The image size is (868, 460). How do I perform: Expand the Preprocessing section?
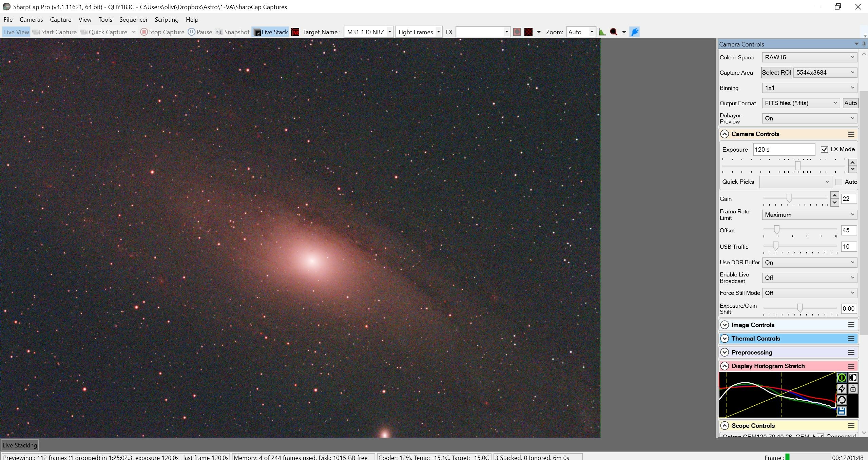pyautogui.click(x=725, y=352)
